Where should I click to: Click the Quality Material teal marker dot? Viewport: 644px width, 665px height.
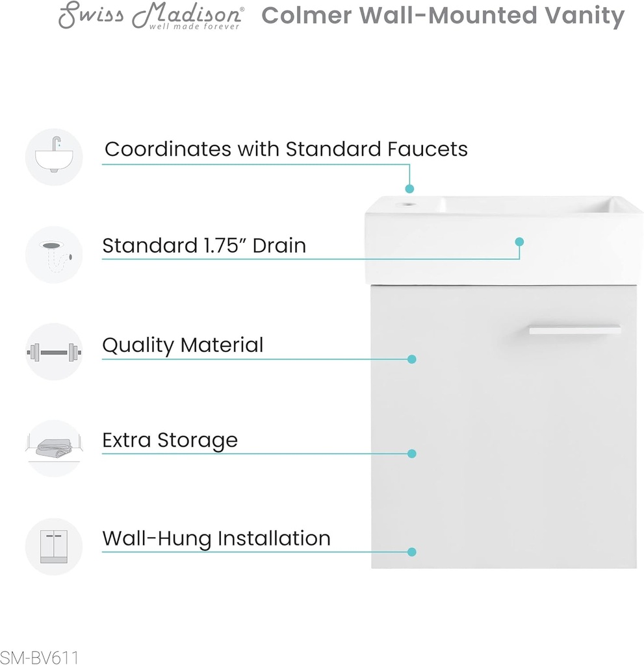(411, 358)
